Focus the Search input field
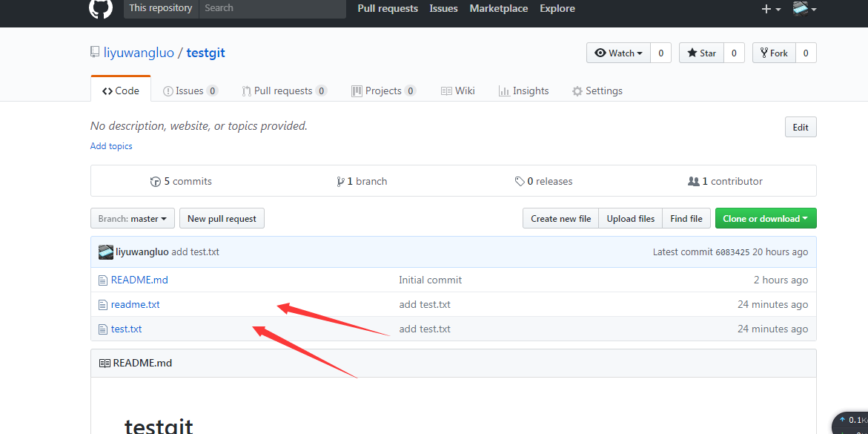Image resolution: width=868 pixels, height=434 pixels. point(272,8)
